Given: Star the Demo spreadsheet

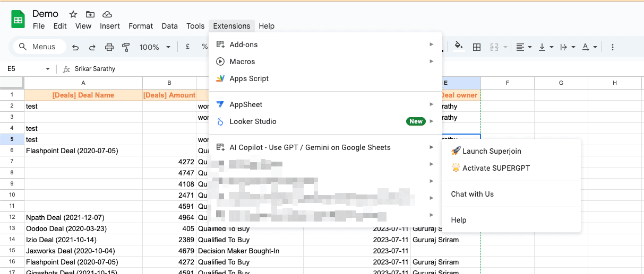Looking at the screenshot, I should click(x=73, y=14).
